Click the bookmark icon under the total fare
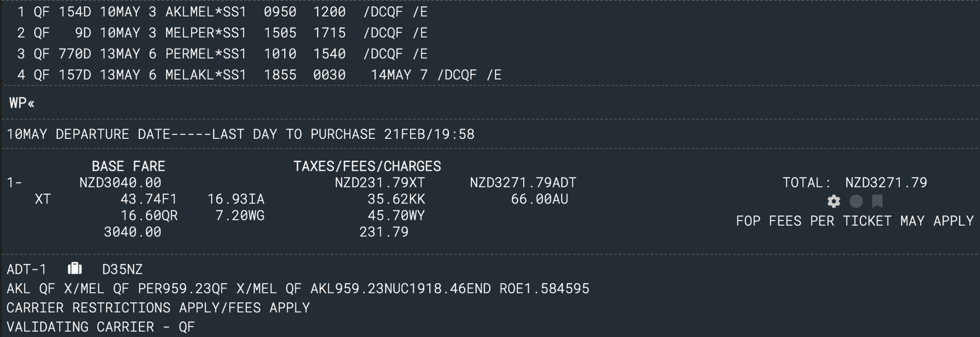 (877, 201)
